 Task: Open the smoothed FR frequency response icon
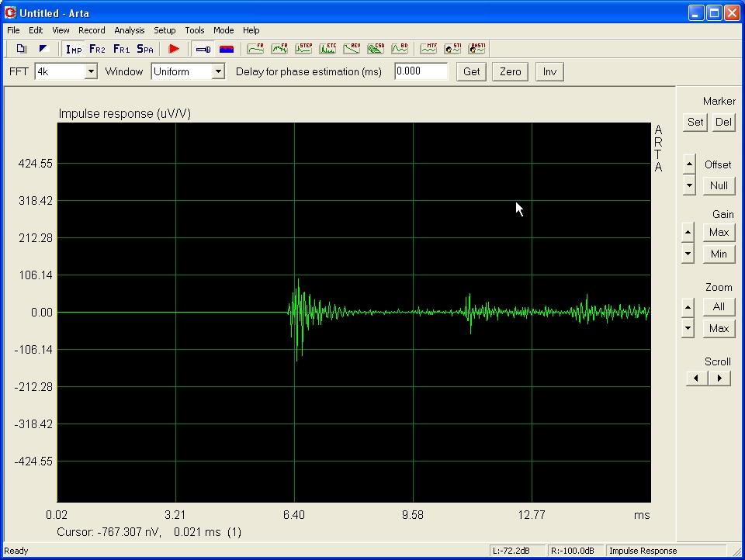click(x=255, y=48)
